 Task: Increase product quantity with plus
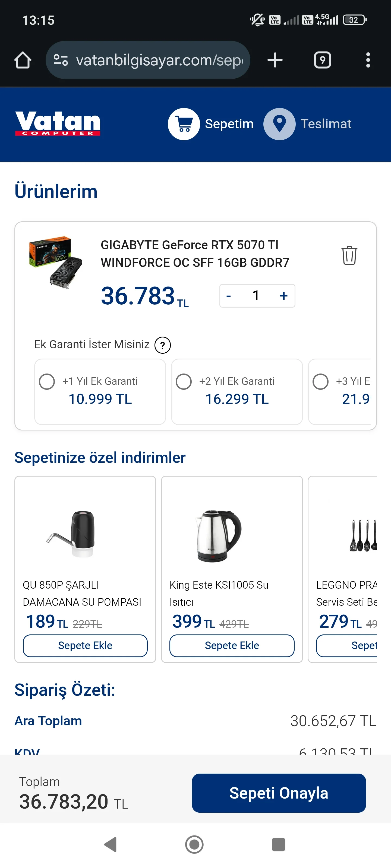pyautogui.click(x=283, y=296)
